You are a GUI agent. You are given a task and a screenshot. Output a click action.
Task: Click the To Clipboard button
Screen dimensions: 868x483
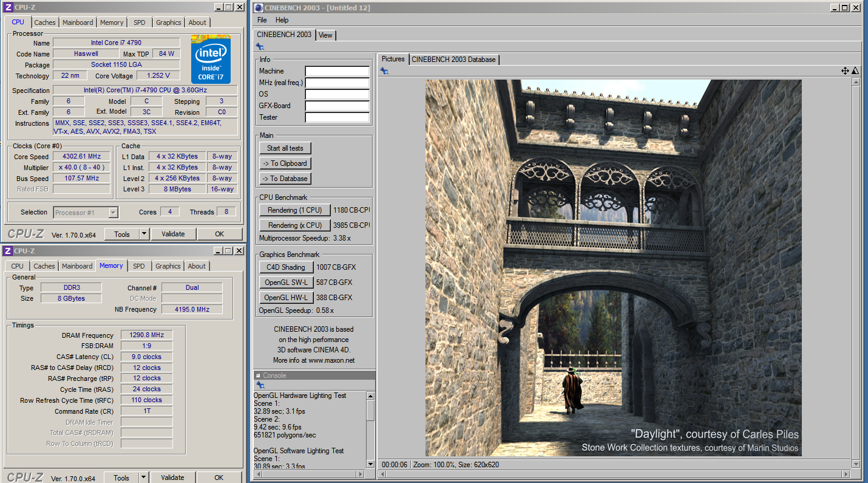[285, 163]
